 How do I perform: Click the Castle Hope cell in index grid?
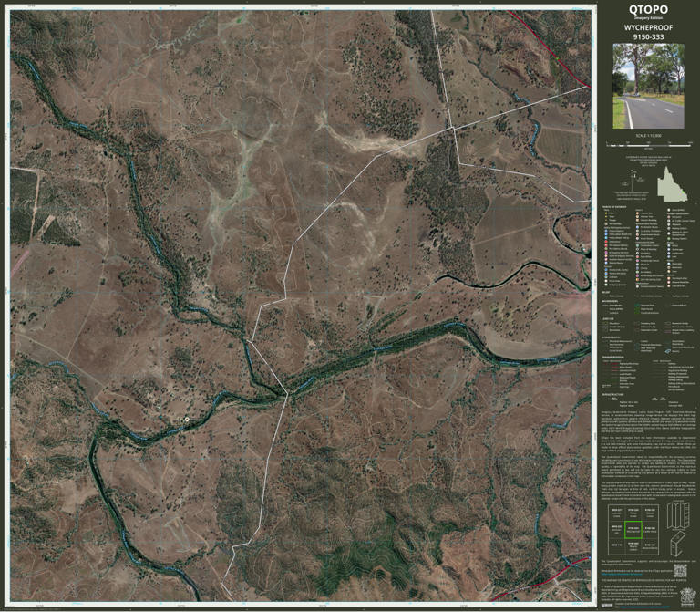pos(650,530)
